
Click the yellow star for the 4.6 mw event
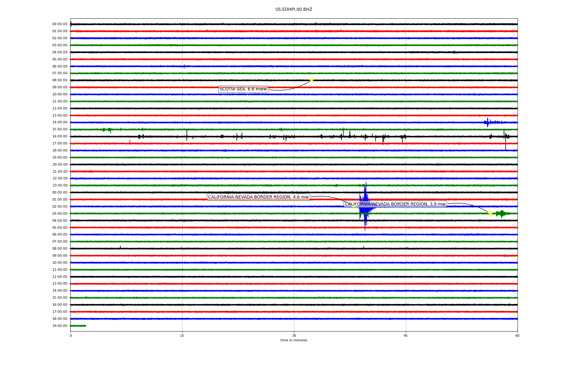pyautogui.click(x=353, y=207)
